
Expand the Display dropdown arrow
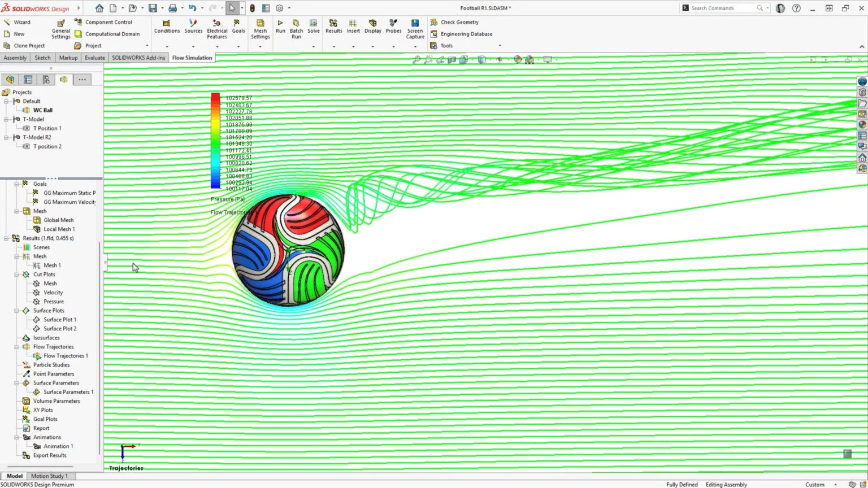click(x=373, y=46)
